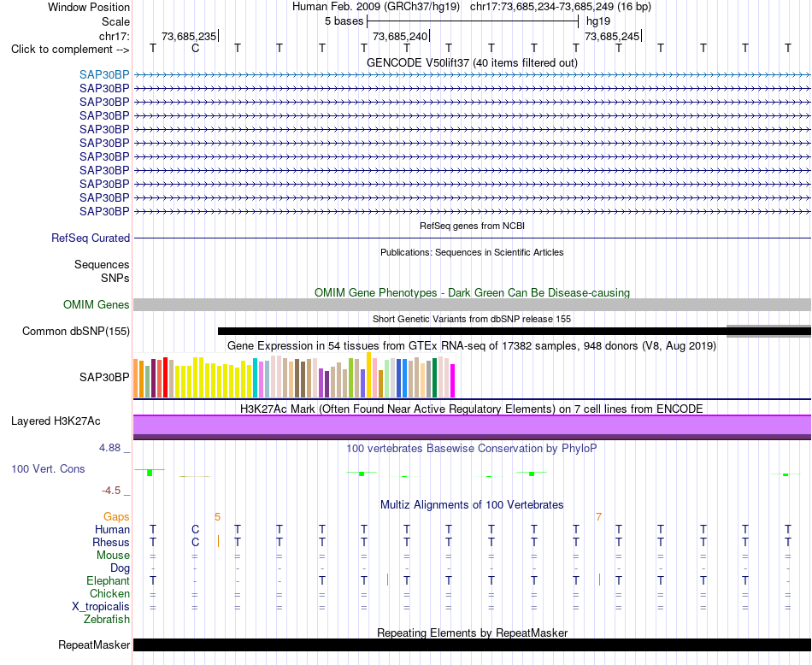
Task: Click the 'OMIM Genes' label
Action: pyautogui.click(x=96, y=304)
